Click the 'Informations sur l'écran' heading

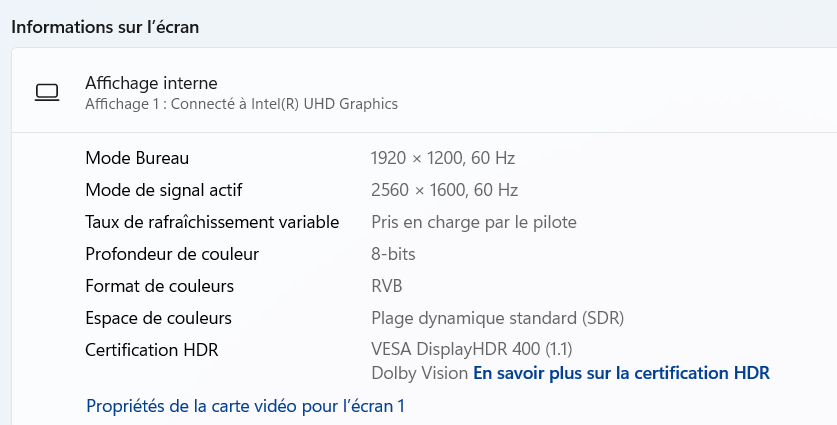[105, 27]
